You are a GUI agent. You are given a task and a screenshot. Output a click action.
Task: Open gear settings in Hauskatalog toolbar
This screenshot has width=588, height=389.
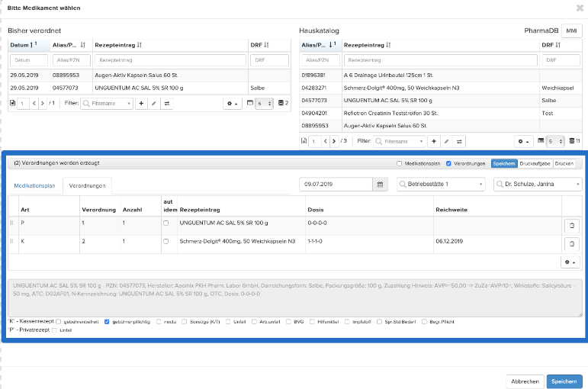[x=523, y=141]
